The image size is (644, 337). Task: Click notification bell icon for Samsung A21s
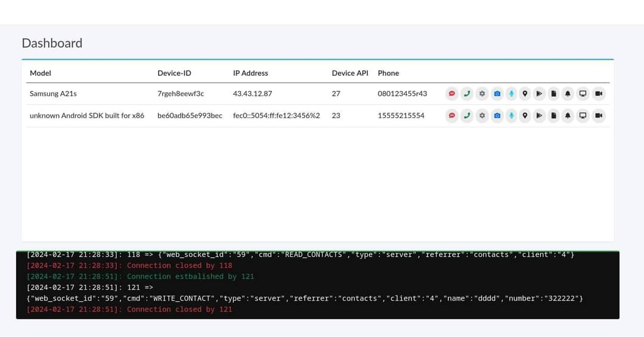coord(568,94)
